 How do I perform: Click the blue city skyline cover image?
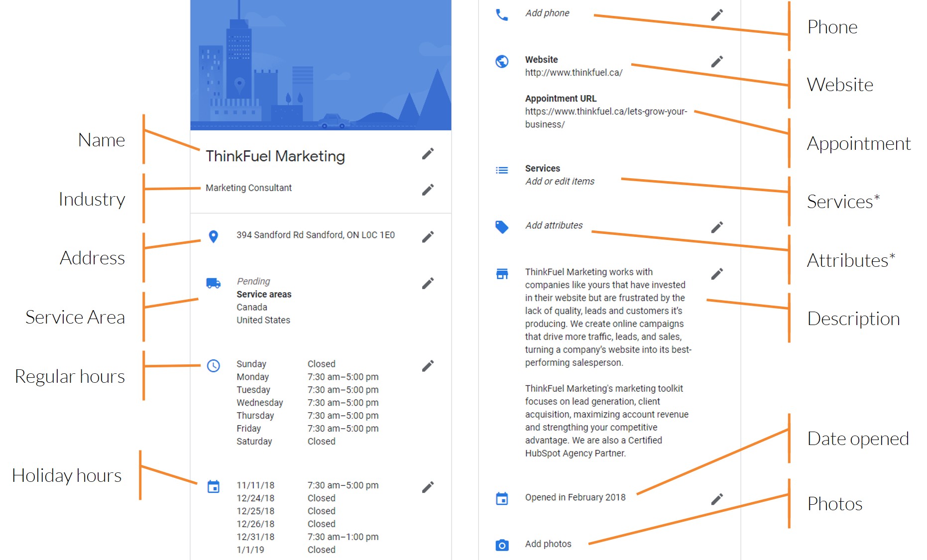321,65
